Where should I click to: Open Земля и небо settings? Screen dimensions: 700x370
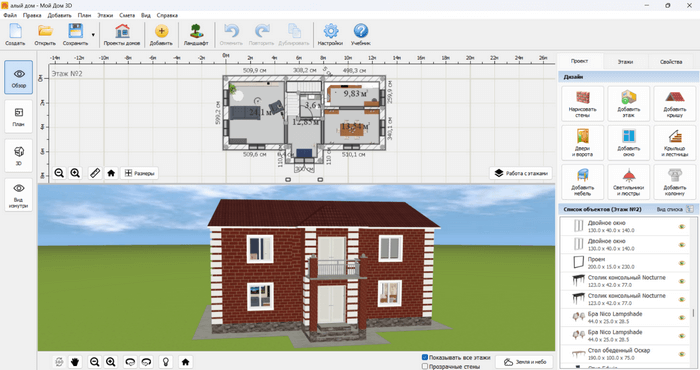(x=524, y=362)
